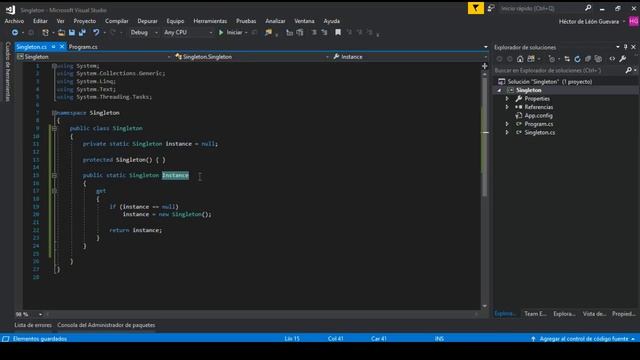640x360 pixels.
Task: Click the Héctor de León Guevara account name
Action: pyautogui.click(x=589, y=22)
